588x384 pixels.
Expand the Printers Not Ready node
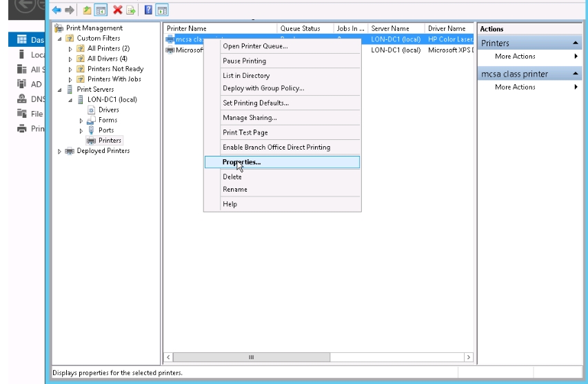click(70, 70)
